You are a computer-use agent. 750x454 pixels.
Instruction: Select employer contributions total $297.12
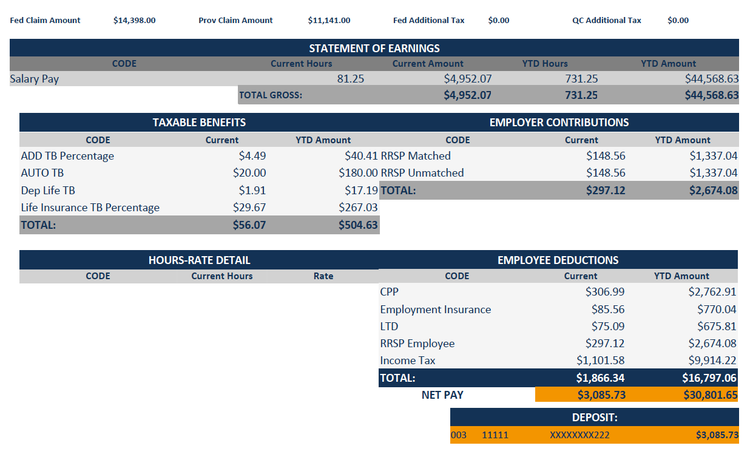coord(606,190)
